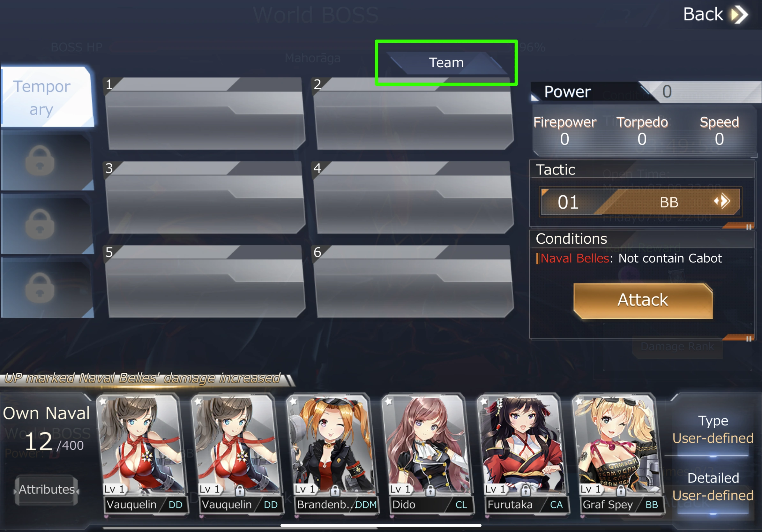Viewport: 762px width, 532px height.
Task: Toggle lock on second Vauquelin card
Action: [x=240, y=490]
